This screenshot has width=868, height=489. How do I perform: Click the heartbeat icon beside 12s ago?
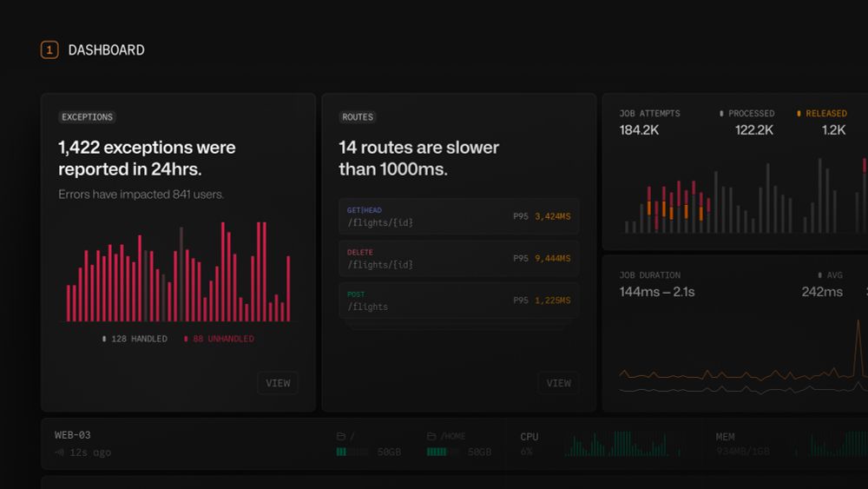pyautogui.click(x=59, y=453)
